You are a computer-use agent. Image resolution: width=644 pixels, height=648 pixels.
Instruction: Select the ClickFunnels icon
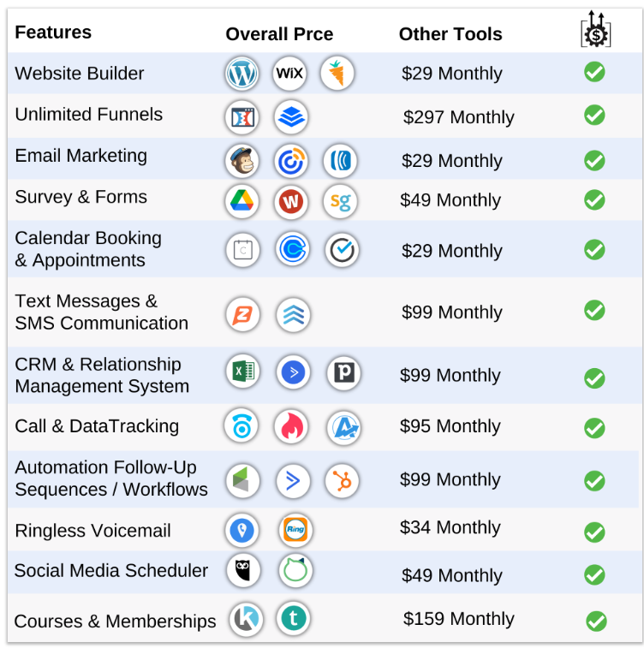[242, 117]
